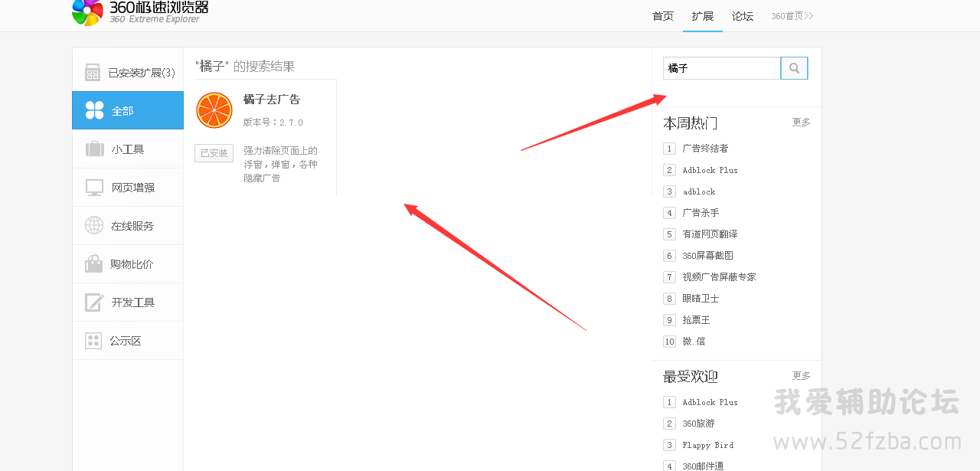
Task: Open the 首页 navigation tab
Action: [x=663, y=16]
